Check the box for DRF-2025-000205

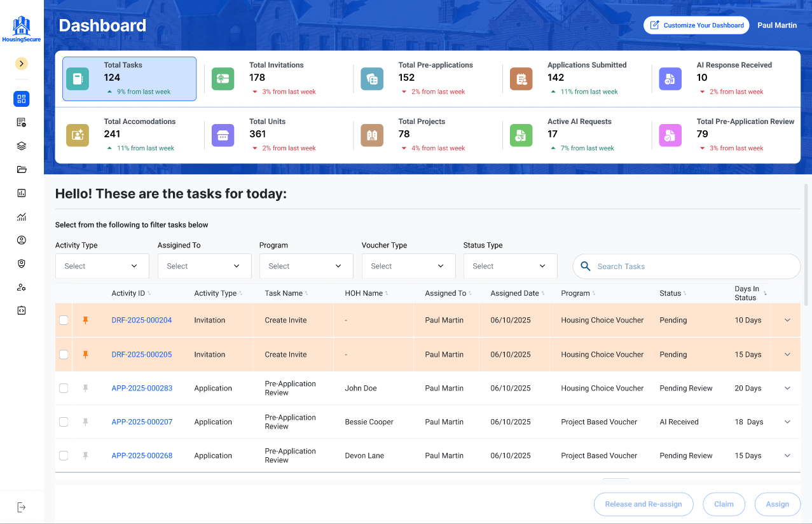pyautogui.click(x=64, y=354)
